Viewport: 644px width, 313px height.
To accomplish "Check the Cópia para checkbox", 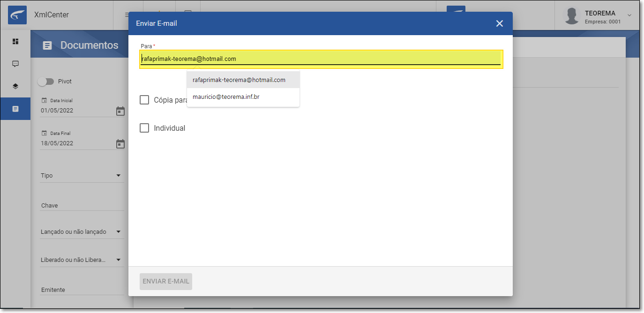I will [x=144, y=100].
